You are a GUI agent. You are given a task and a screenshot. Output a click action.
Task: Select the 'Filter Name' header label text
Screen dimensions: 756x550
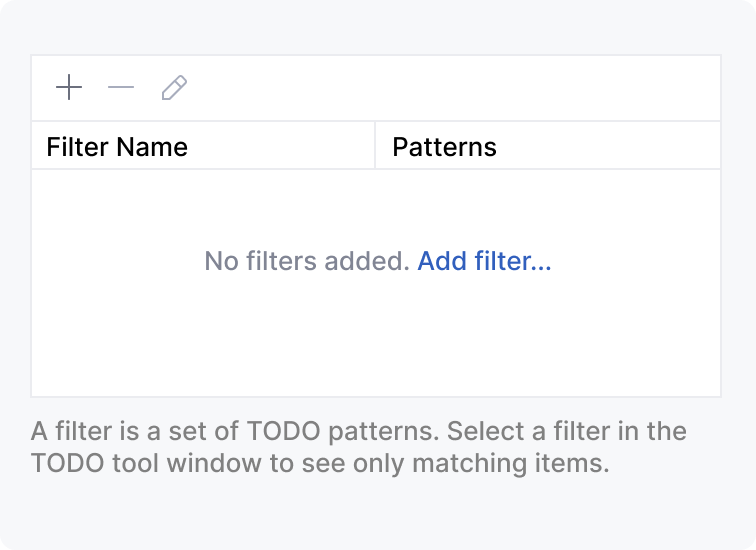click(x=117, y=147)
